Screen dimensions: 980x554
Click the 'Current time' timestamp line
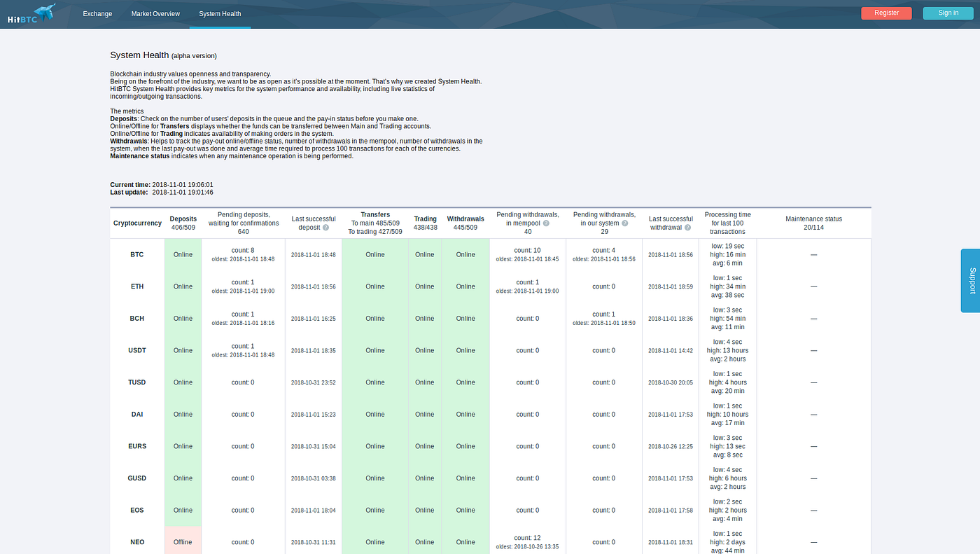[162, 185]
